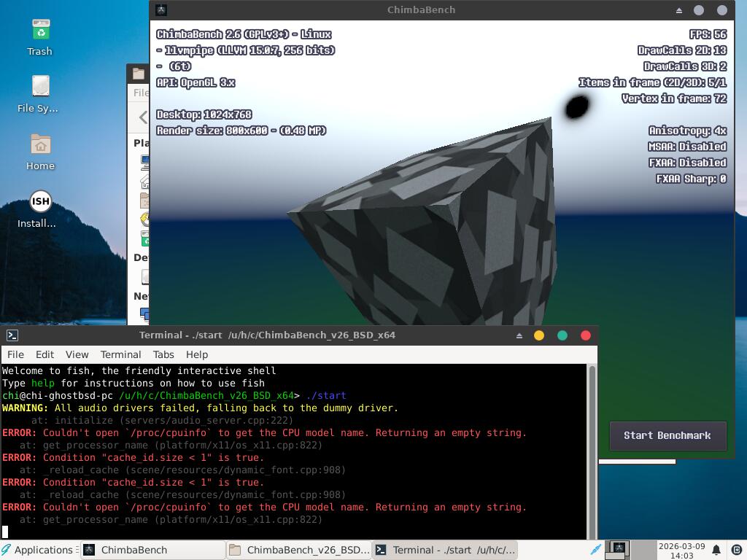The width and height of the screenshot is (747, 560).
Task: Close the Terminal using the red button
Action: click(586, 335)
